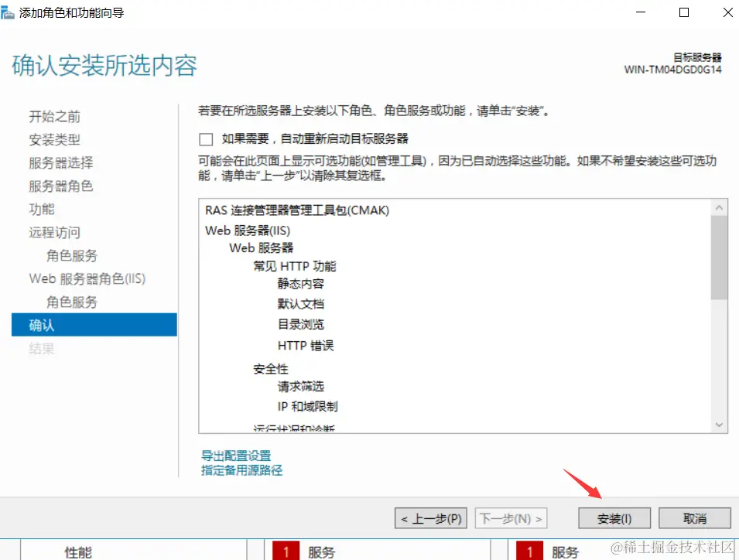The height and width of the screenshot is (560, 739).
Task: Click the scroll up arrow of the list
Action: pos(719,208)
